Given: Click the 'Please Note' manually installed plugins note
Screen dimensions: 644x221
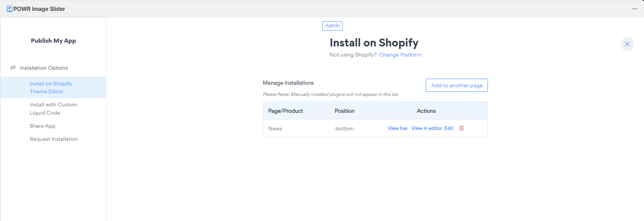Looking at the screenshot, I should tap(331, 94).
